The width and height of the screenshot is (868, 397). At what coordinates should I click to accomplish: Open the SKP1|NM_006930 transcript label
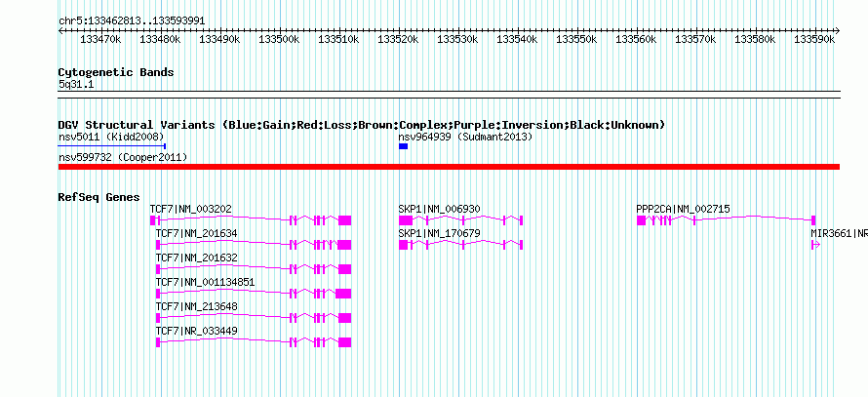[x=440, y=210]
